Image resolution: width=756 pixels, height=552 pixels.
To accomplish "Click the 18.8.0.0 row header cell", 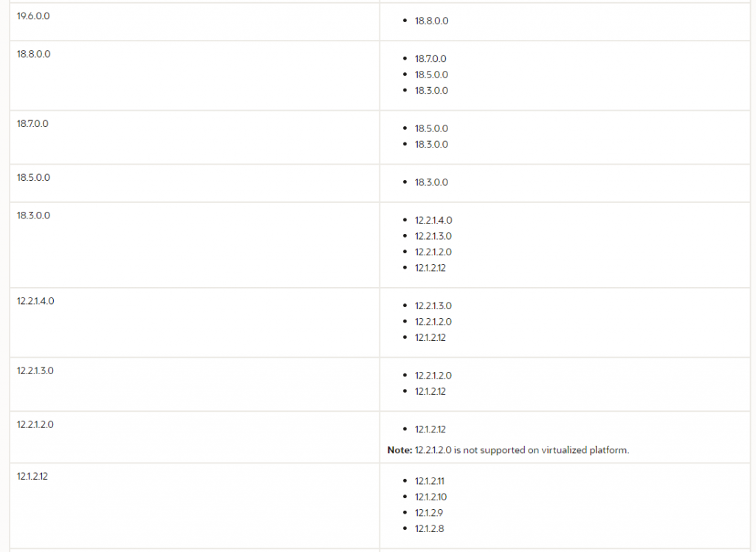I will click(33, 54).
